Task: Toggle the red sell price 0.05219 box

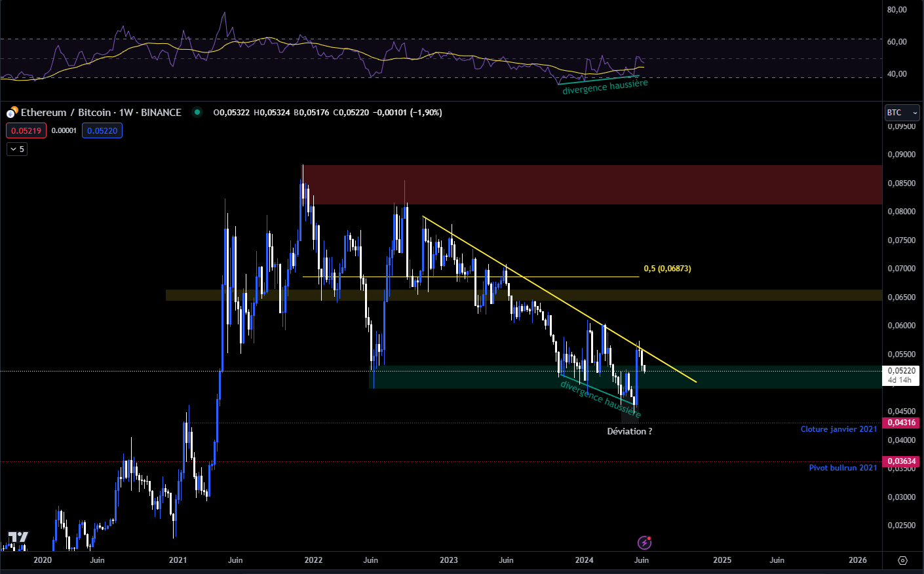Action: pos(26,130)
